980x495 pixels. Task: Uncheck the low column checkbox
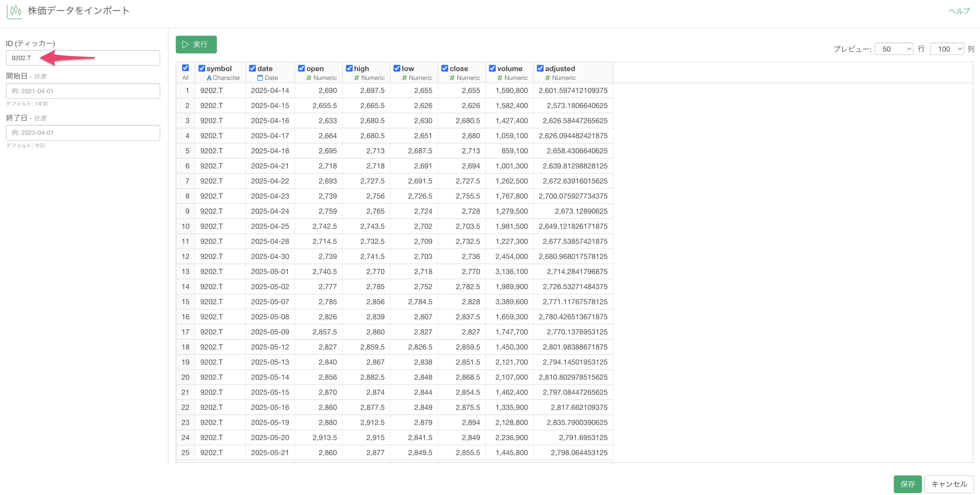coord(397,69)
